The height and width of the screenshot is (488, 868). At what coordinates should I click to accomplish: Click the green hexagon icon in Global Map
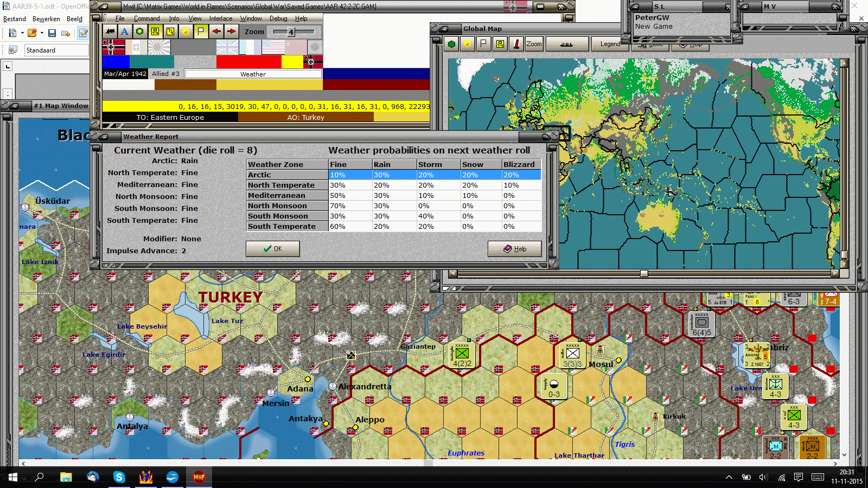451,44
